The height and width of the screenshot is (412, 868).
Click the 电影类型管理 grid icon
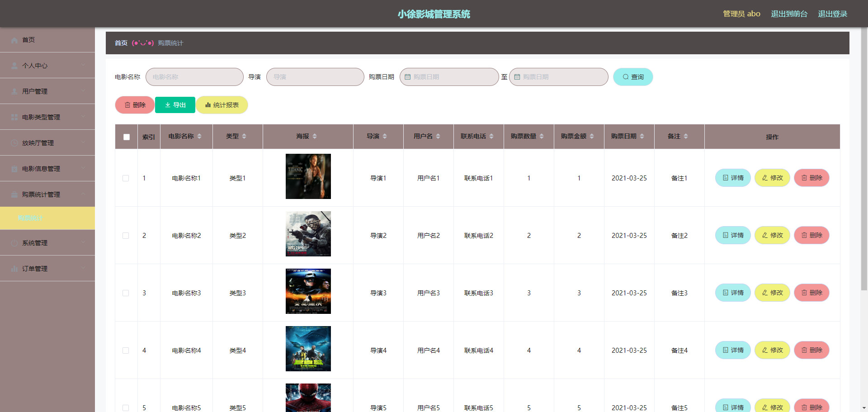pos(14,117)
